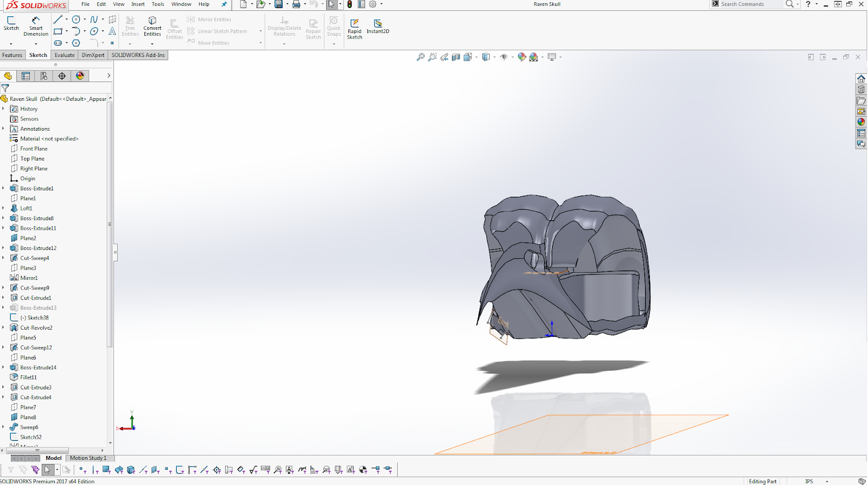868x487 pixels.
Task: Expand the History folder
Action: click(x=3, y=109)
